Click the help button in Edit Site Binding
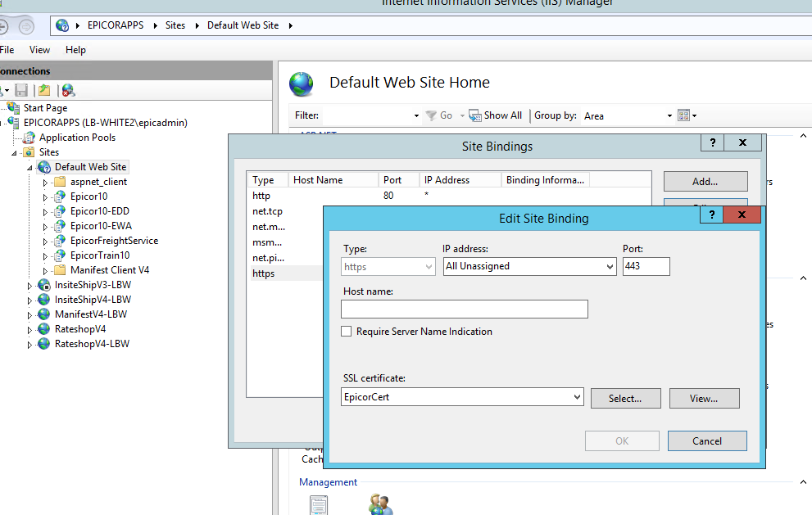The width and height of the screenshot is (812, 515). pos(713,215)
